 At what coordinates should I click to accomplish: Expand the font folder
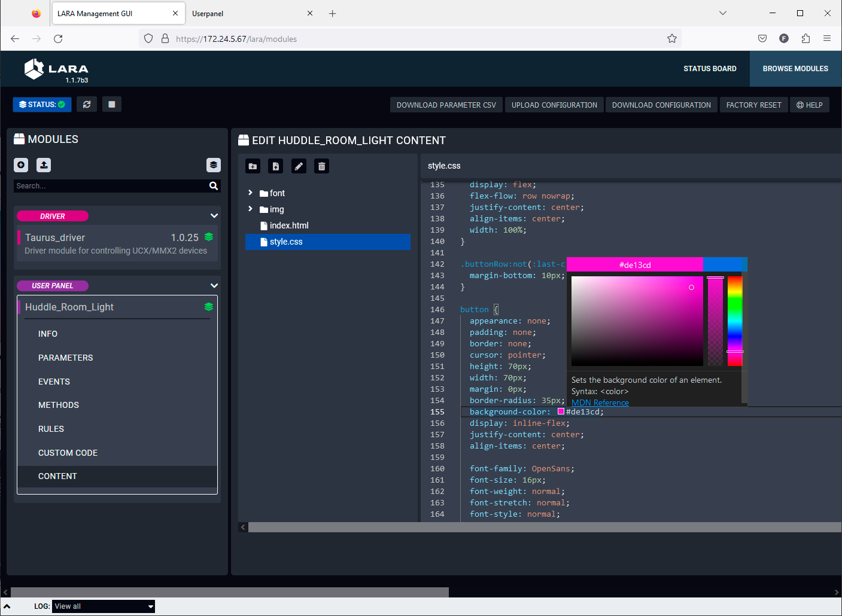250,193
